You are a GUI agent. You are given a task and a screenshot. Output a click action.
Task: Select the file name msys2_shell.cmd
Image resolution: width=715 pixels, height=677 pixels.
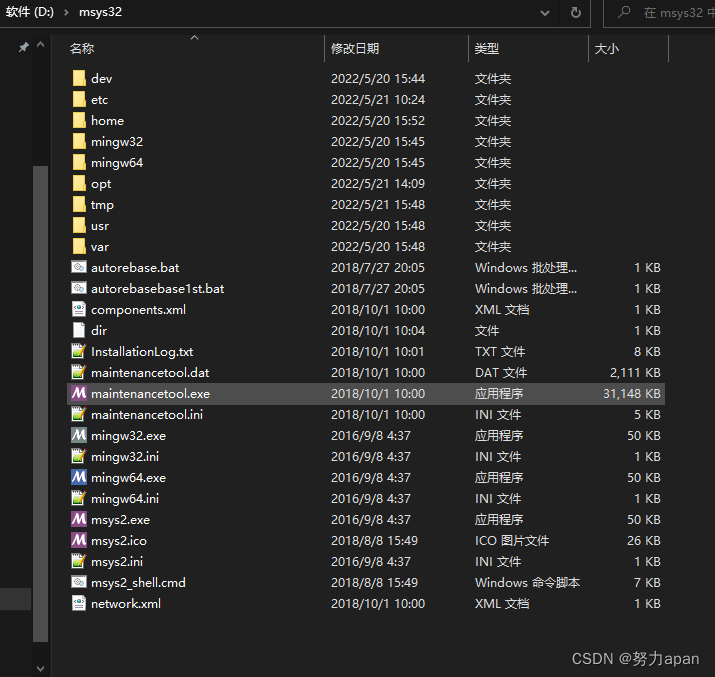coord(138,583)
